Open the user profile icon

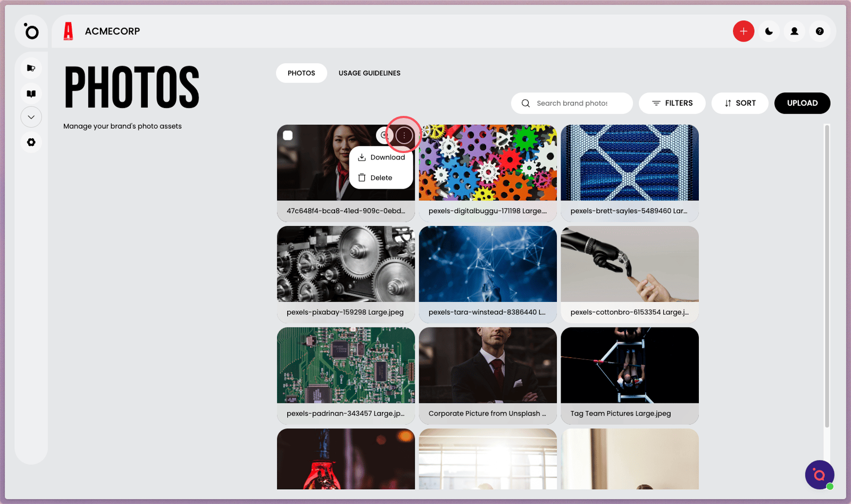pos(794,31)
